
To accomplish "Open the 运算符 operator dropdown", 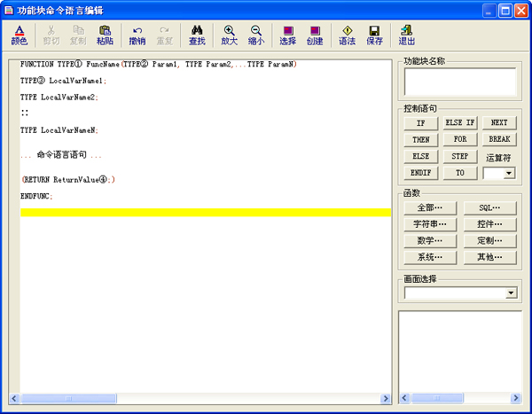I will 509,173.
